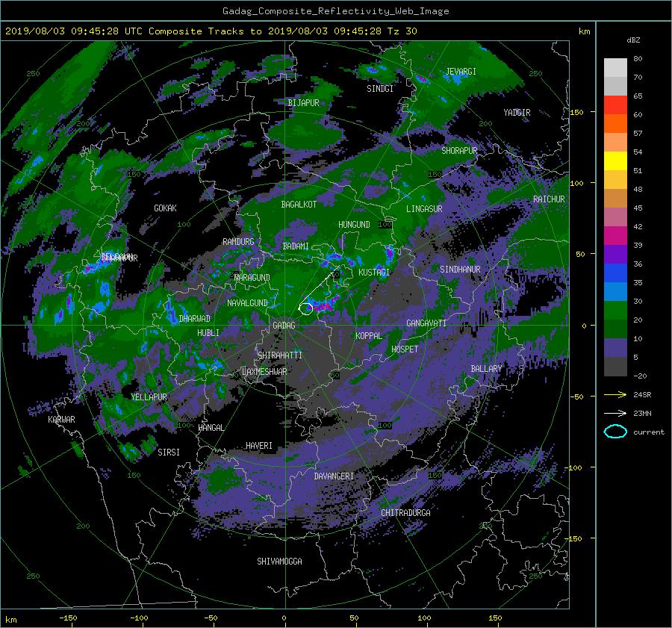Image resolution: width=672 pixels, height=628 pixels.
Task: Click the white storm cell outline near Gadag
Action: tap(306, 308)
